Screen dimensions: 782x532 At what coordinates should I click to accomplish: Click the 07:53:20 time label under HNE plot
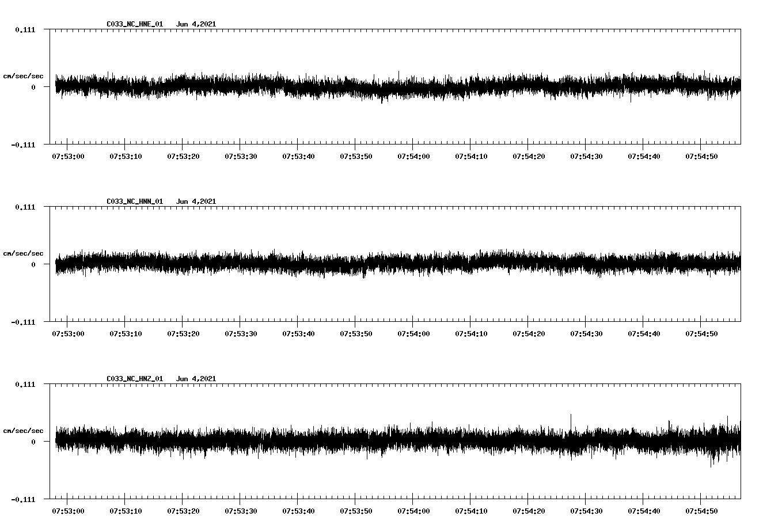click(183, 156)
